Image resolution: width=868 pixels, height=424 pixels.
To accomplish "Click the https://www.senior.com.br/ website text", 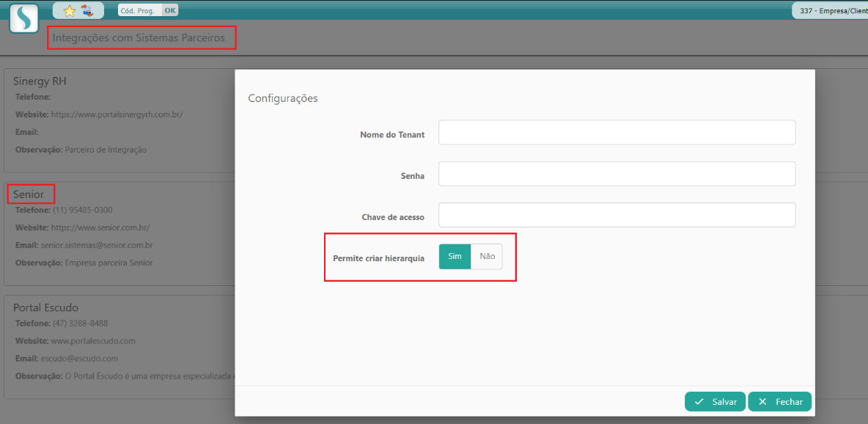I will tap(100, 227).
